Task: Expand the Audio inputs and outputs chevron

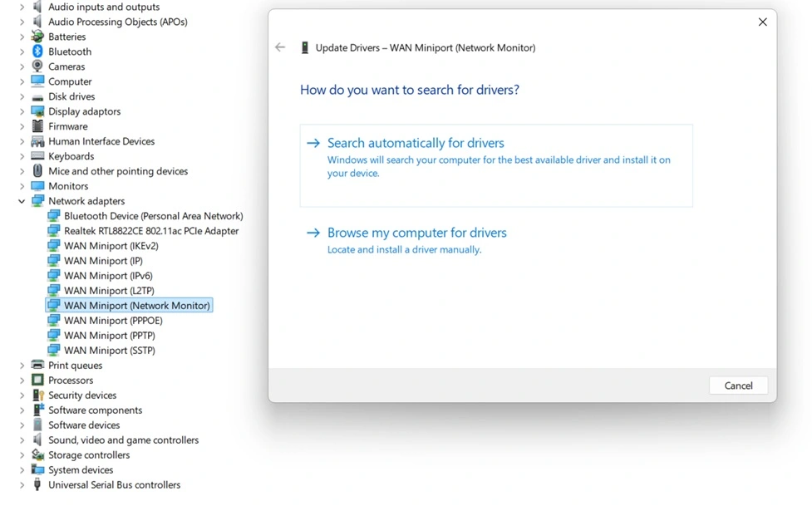Action: click(x=22, y=7)
